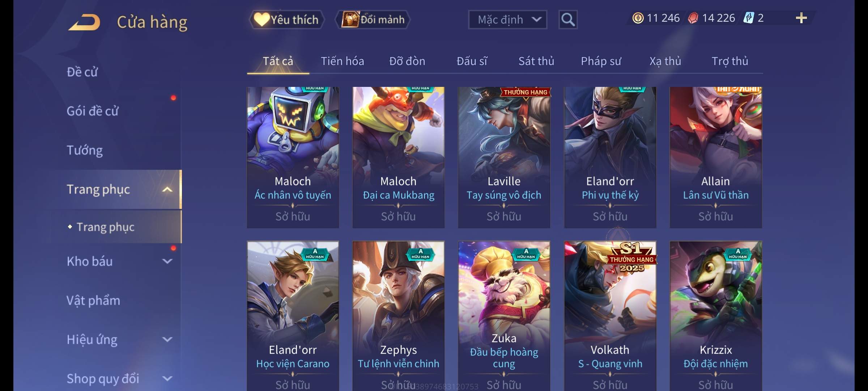Switch to the Trợ thủ tab
Screen dimensions: 868x391
pos(730,61)
